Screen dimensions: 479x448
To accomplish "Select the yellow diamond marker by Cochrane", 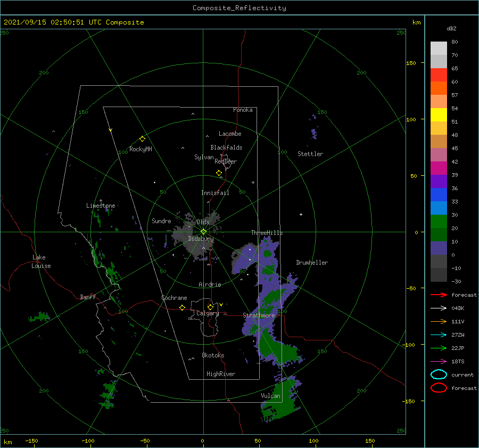I will (182, 307).
